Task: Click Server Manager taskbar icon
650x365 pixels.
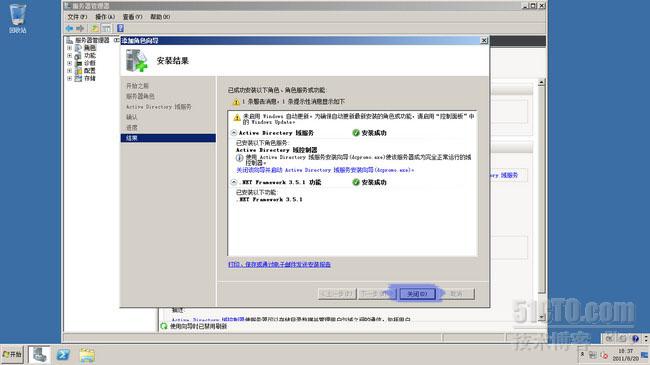Action: click(x=39, y=355)
